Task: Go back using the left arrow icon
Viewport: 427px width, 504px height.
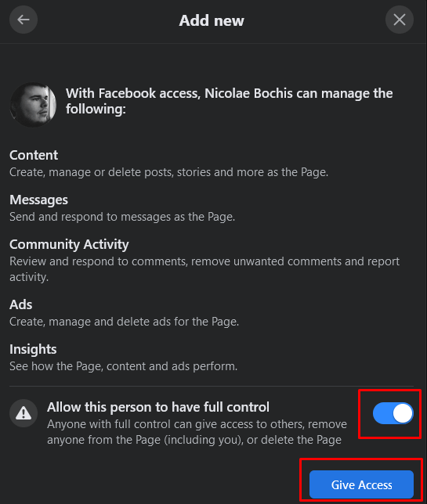Action: tap(24, 20)
